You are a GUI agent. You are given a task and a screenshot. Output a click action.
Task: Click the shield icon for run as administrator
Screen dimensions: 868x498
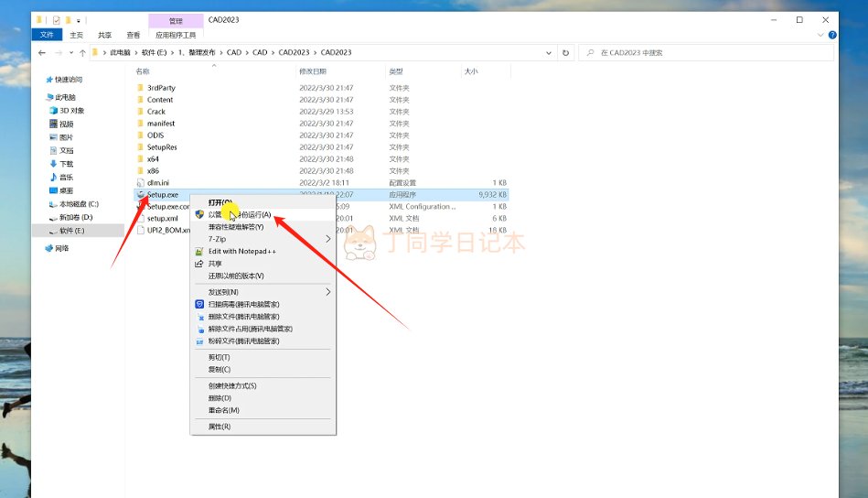[x=199, y=214]
